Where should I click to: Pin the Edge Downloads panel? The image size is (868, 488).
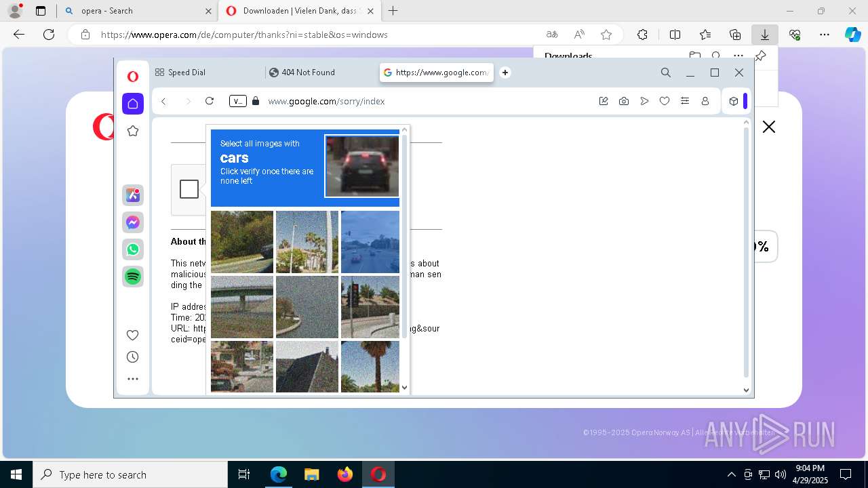761,56
